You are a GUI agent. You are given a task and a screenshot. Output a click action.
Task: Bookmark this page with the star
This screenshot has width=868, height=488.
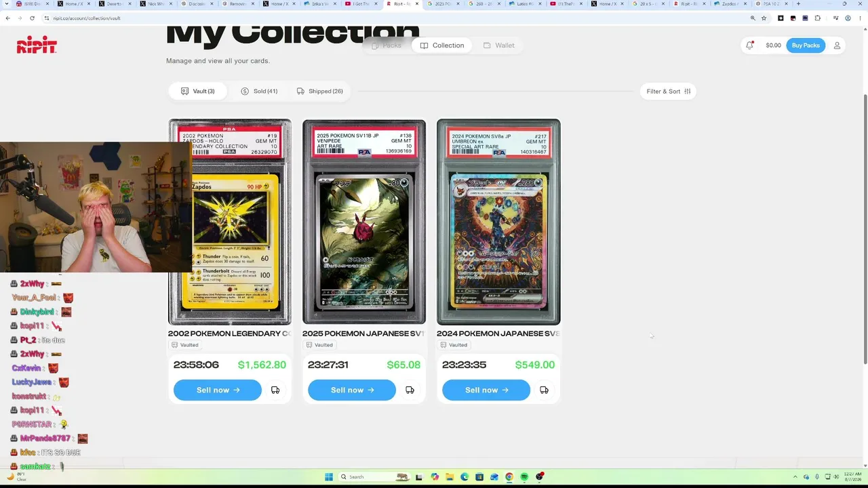[x=764, y=18]
